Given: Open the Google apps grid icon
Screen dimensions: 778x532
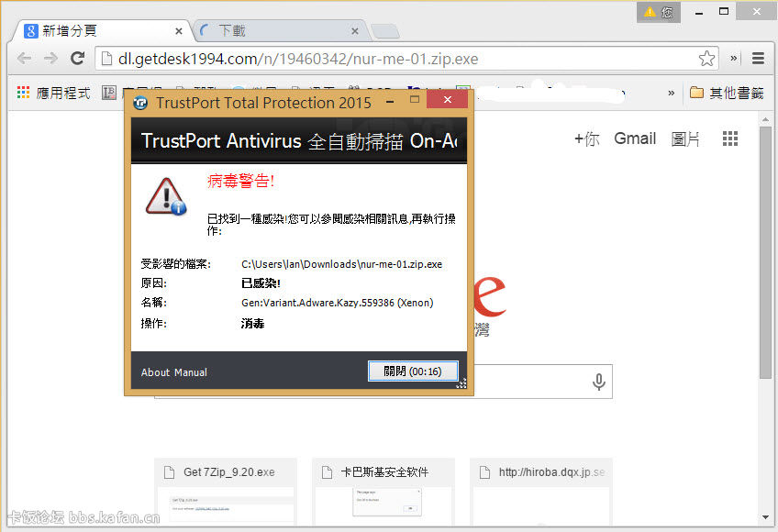Looking at the screenshot, I should pyautogui.click(x=730, y=139).
